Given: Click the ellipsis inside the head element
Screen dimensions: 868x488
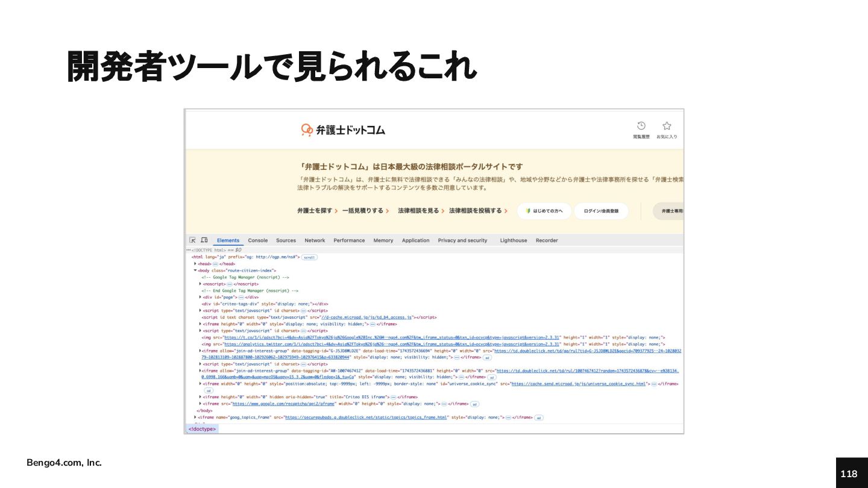Looking at the screenshot, I should (x=215, y=264).
